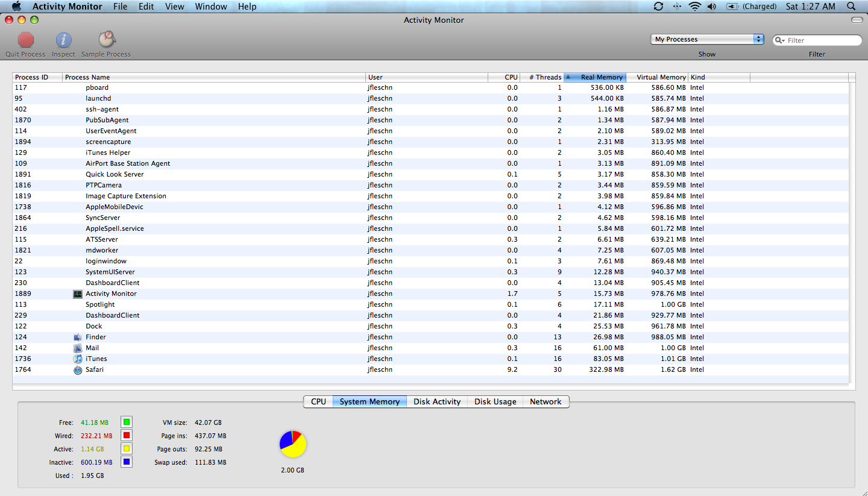Open Spotlight search magnifier in menu bar
Image resolution: width=868 pixels, height=496 pixels.
851,7
